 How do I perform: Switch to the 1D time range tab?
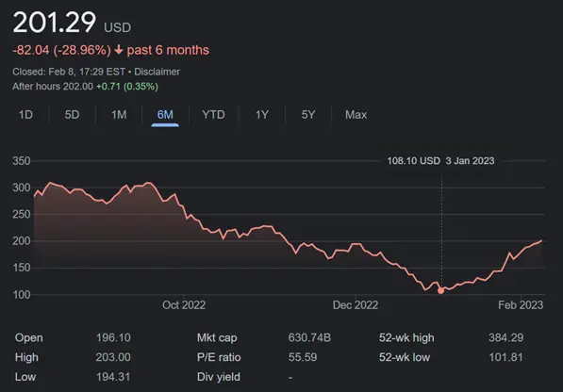(x=25, y=115)
